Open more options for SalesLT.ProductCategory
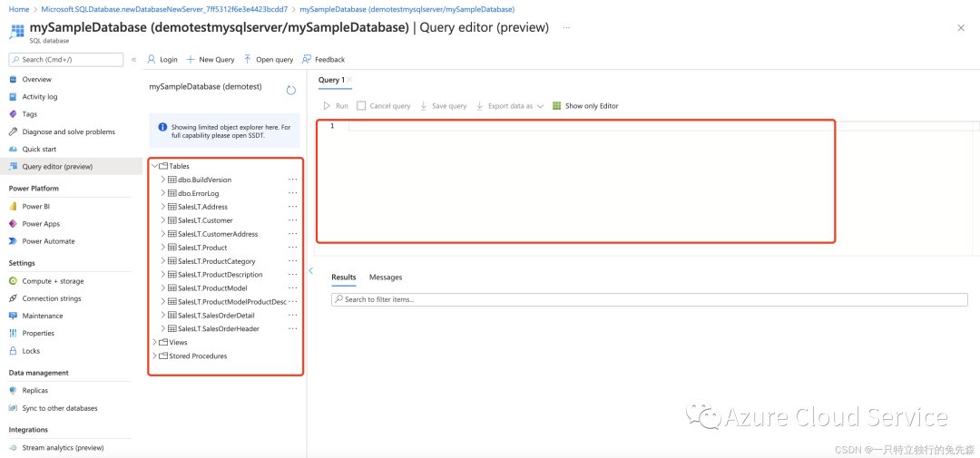The image size is (980, 458). (x=292, y=261)
